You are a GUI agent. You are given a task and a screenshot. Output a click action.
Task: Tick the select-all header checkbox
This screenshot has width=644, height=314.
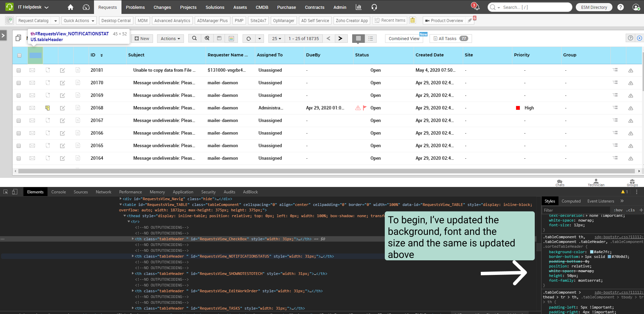(x=19, y=55)
